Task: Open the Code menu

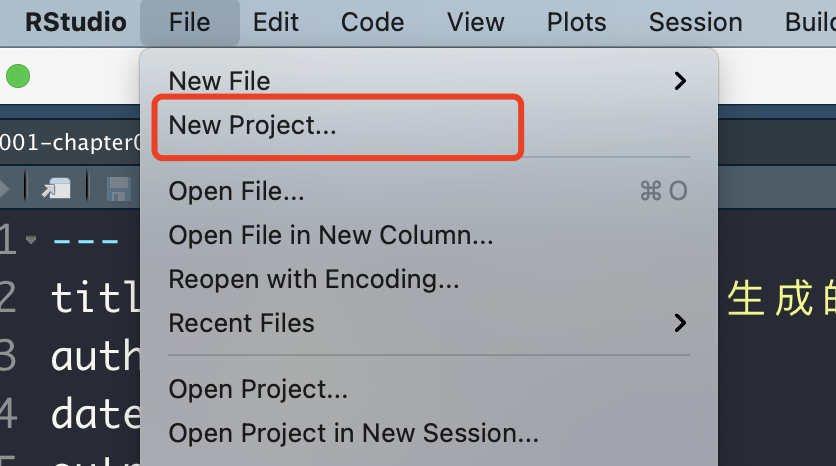Action: 371,22
